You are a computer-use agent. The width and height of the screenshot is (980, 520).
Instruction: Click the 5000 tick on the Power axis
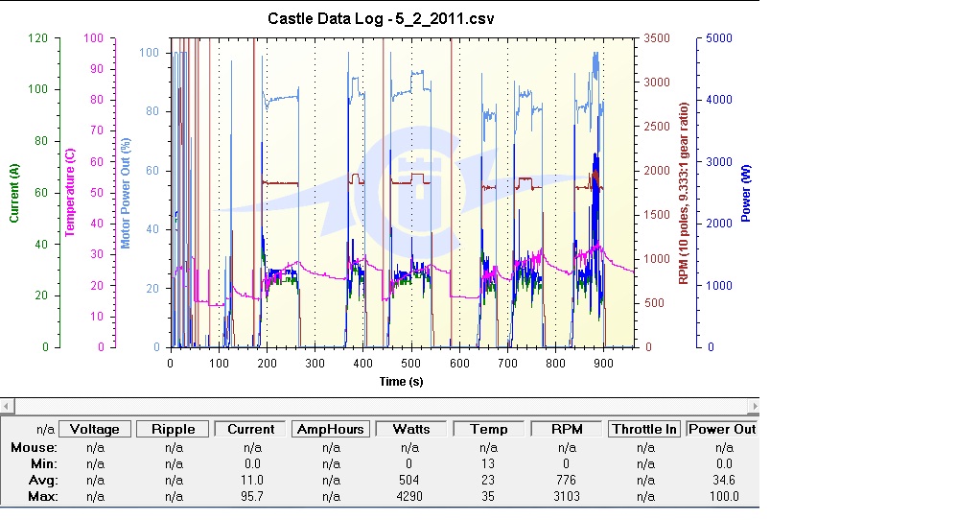[x=719, y=38]
